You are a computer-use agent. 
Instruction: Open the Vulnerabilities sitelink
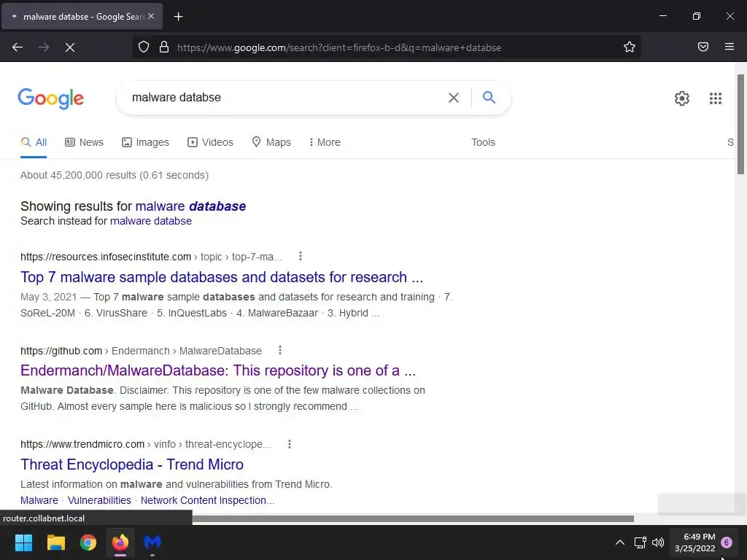click(99, 500)
